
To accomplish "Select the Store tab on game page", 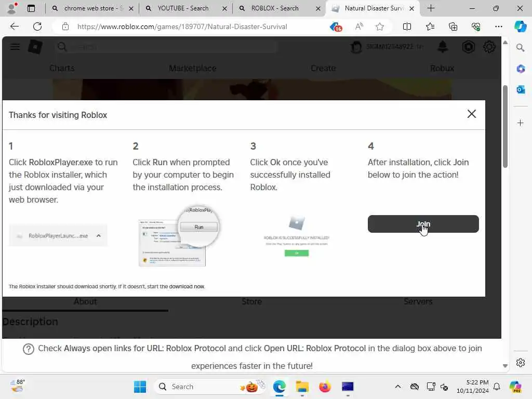I will click(x=251, y=301).
